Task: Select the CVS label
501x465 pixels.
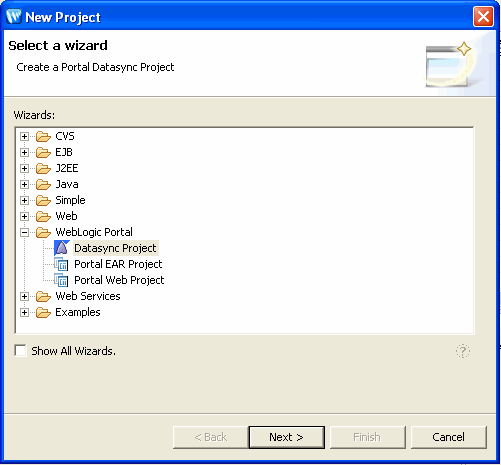Action: (65, 136)
